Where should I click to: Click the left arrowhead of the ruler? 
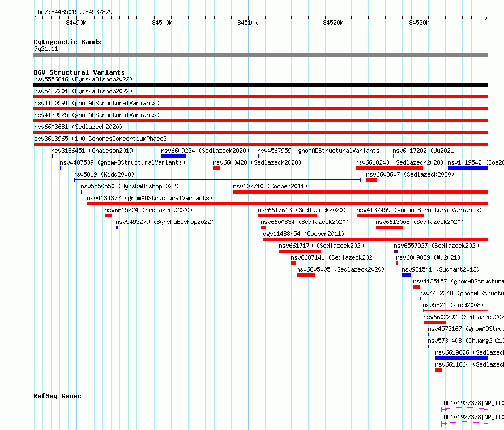click(35, 18)
